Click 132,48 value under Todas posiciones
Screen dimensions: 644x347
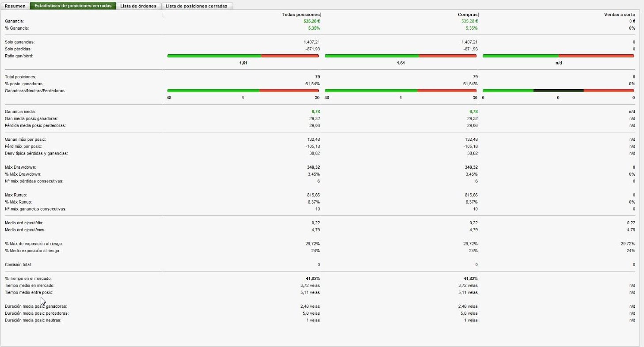(x=313, y=140)
